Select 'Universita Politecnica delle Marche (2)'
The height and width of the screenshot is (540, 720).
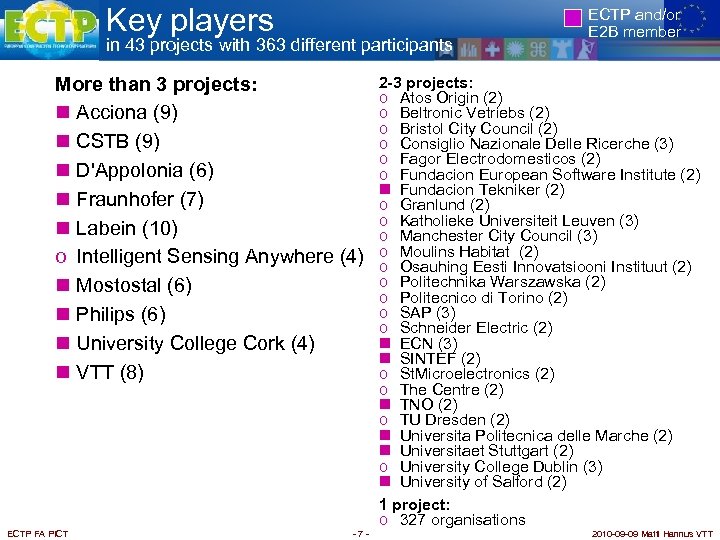536,436
